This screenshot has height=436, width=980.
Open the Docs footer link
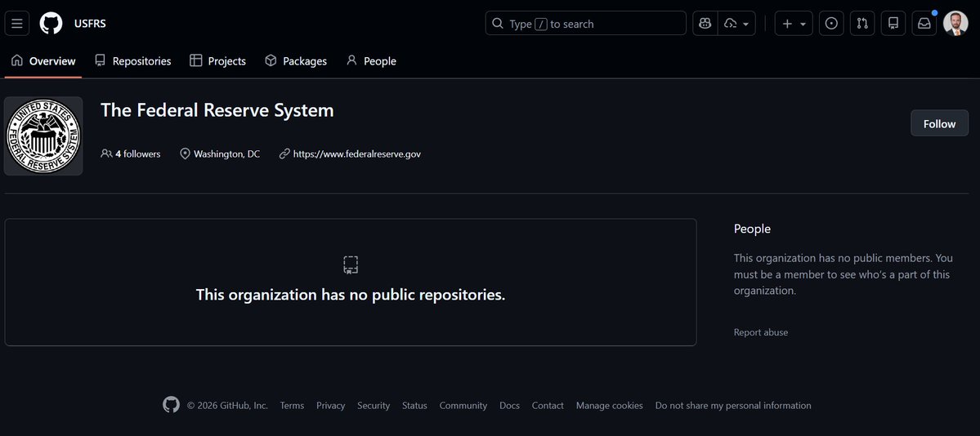(x=509, y=406)
